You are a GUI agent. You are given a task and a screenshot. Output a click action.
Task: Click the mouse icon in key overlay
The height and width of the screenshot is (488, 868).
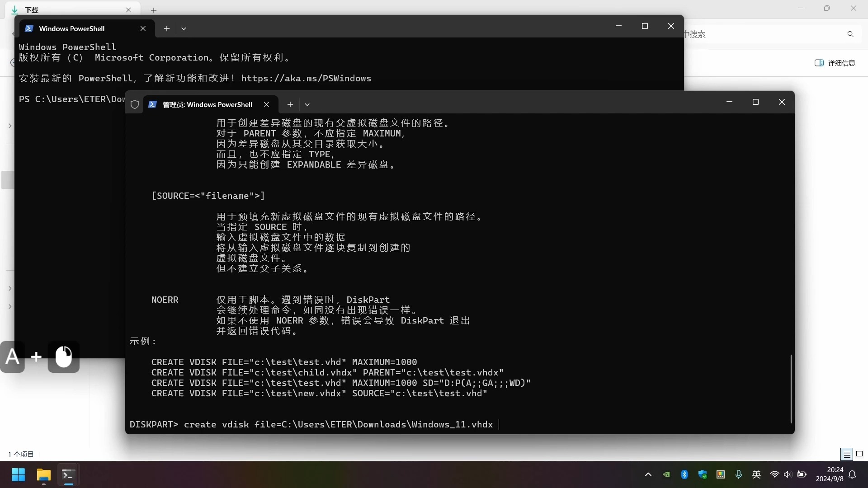click(64, 357)
